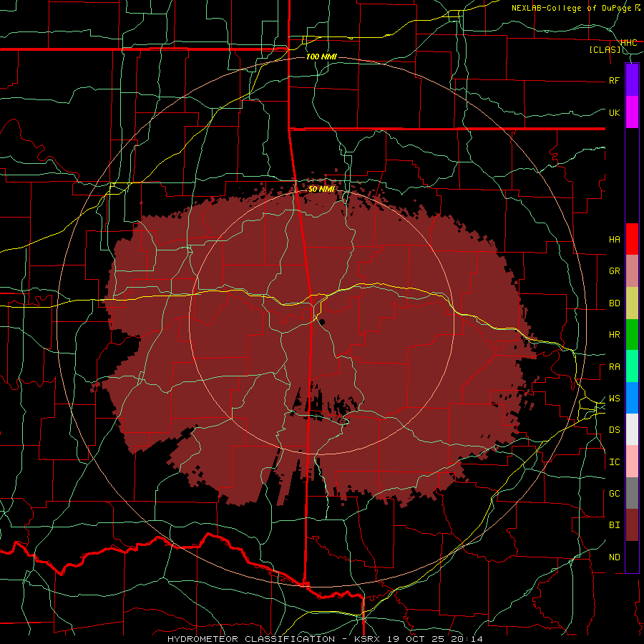
Task: Click the '50 NMI' range ring label
Action: click(x=321, y=189)
